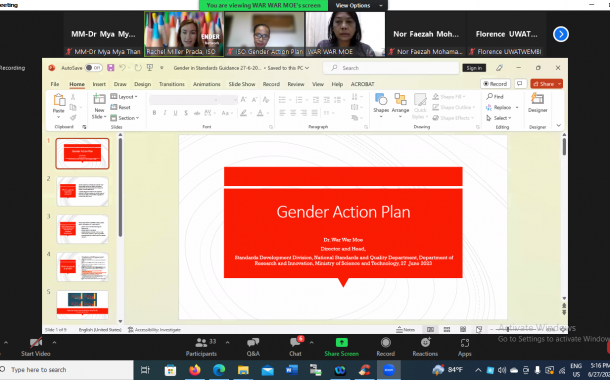The image size is (610, 380).
Task: Expand arrow next to Start Video
Action: (x=54, y=342)
